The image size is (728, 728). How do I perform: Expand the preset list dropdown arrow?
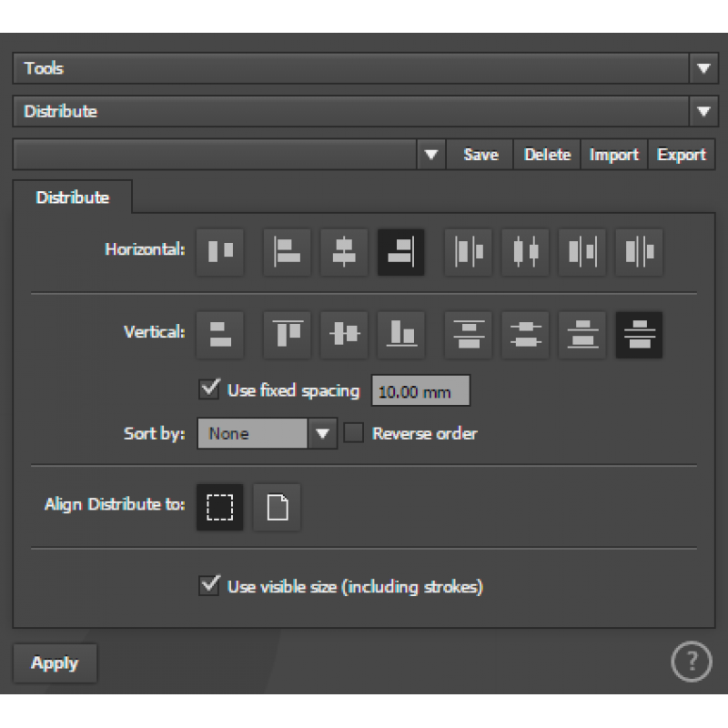(431, 154)
